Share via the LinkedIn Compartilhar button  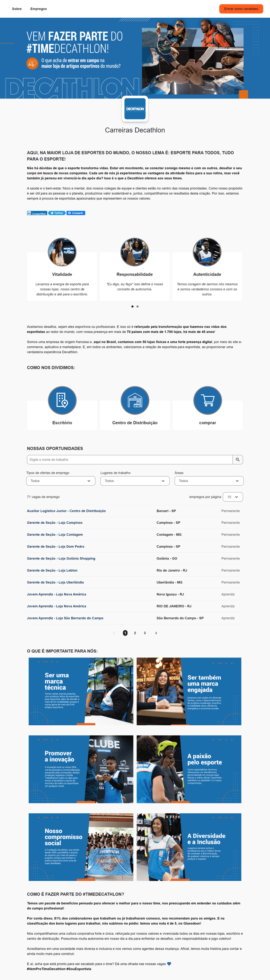coord(37,213)
